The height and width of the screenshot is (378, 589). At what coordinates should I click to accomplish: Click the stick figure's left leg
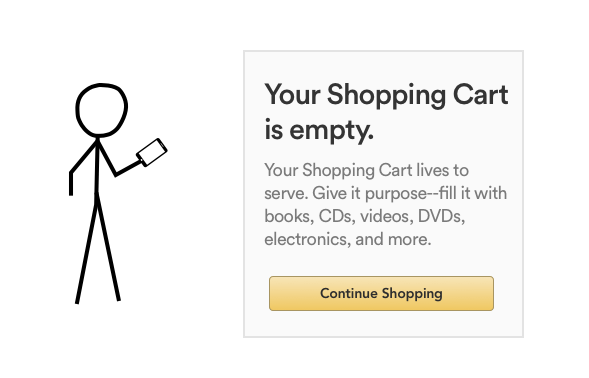pos(86,248)
